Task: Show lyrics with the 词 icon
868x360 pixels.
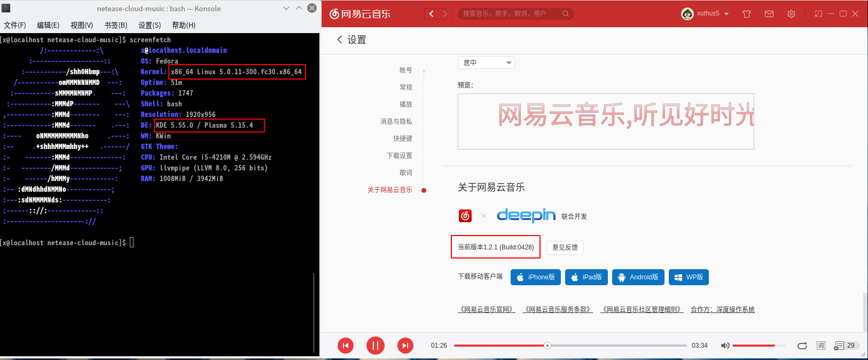Action: [821, 346]
